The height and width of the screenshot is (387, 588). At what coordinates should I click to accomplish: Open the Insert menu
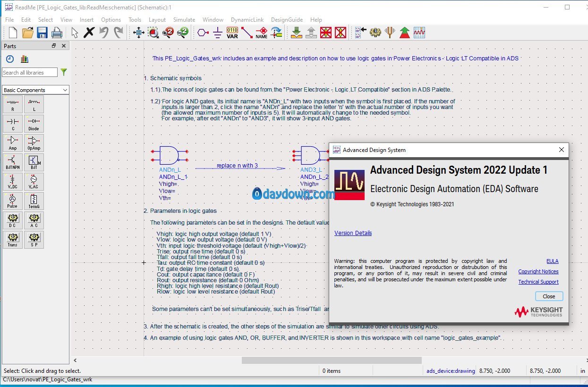pos(86,20)
